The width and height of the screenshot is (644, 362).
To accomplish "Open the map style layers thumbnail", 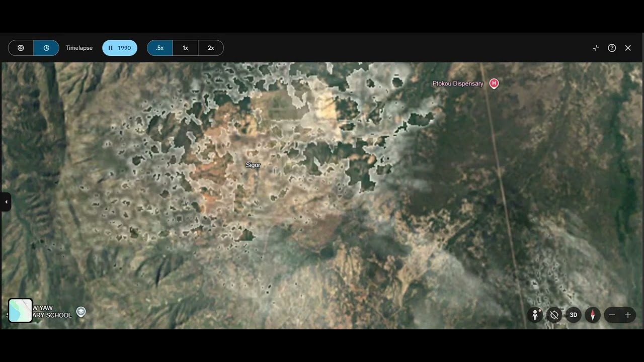I will coord(21,310).
